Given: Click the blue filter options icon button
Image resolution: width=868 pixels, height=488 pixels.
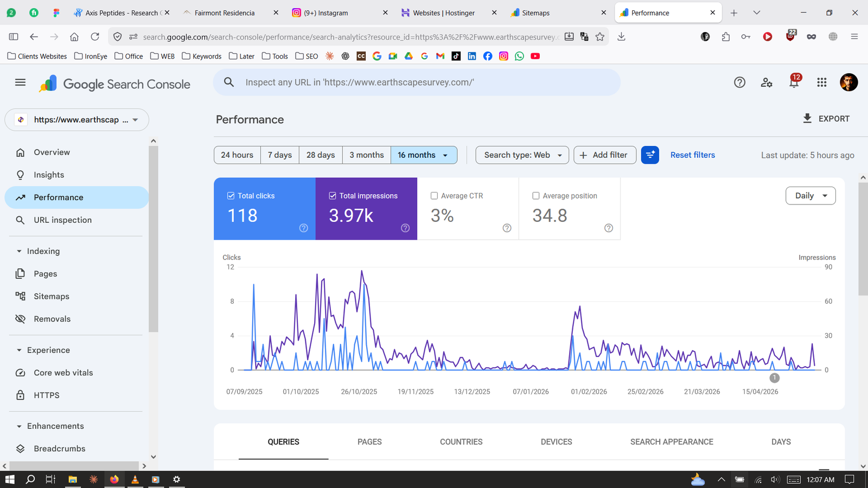Looking at the screenshot, I should tap(650, 155).
